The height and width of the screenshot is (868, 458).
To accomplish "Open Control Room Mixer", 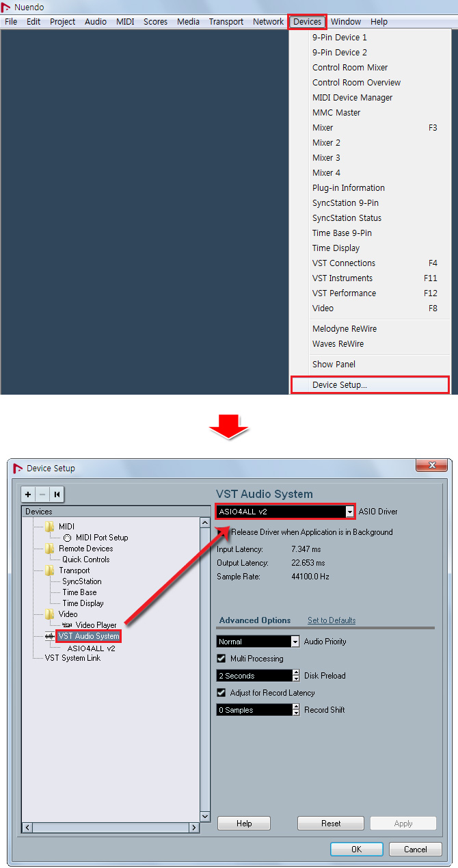I will (x=370, y=68).
